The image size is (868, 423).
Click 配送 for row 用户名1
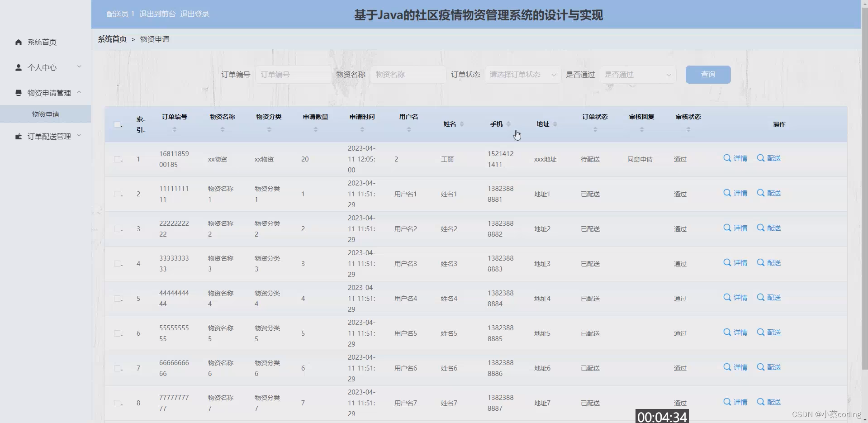coord(769,193)
